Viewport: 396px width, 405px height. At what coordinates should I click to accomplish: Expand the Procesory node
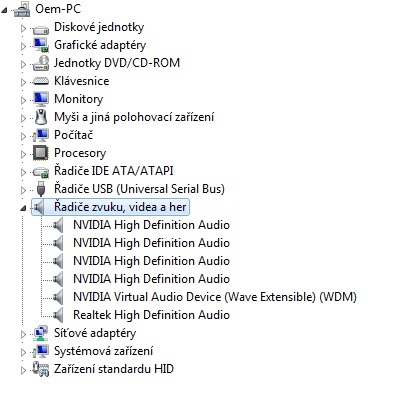pyautogui.click(x=23, y=154)
